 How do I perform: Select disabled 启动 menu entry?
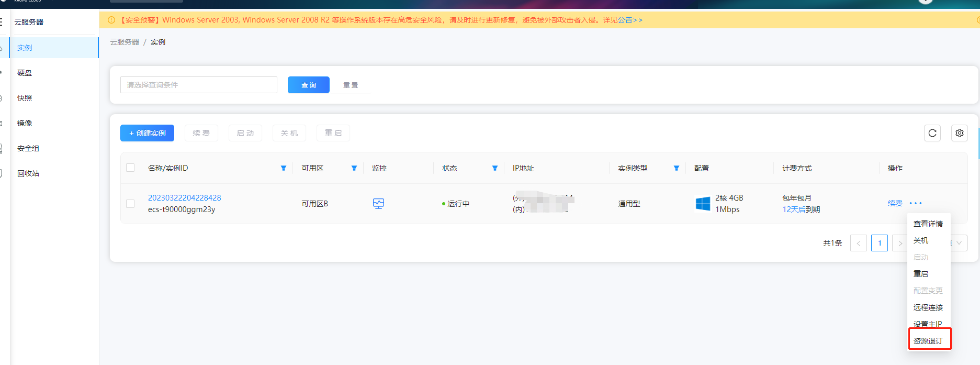pos(921,257)
